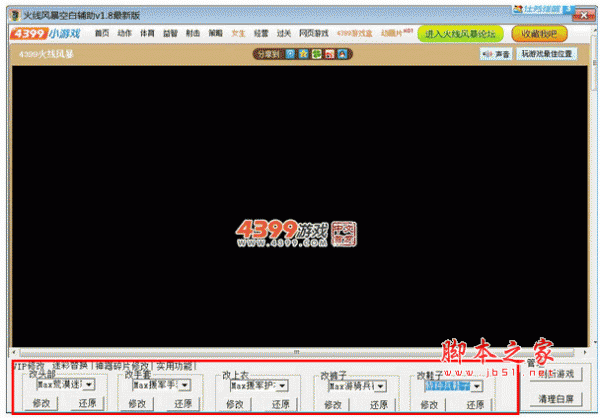The image size is (600, 418).
Task: Click the 刷新游戏 button
Action: click(556, 374)
